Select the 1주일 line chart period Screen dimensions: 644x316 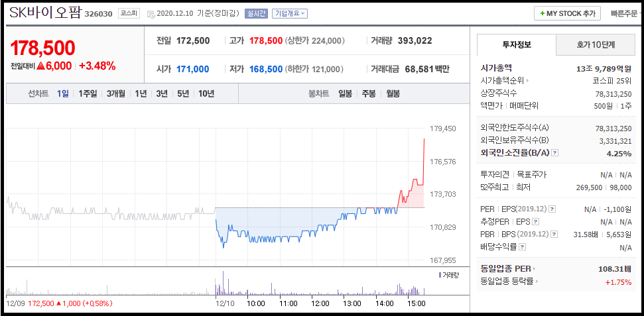pos(88,93)
